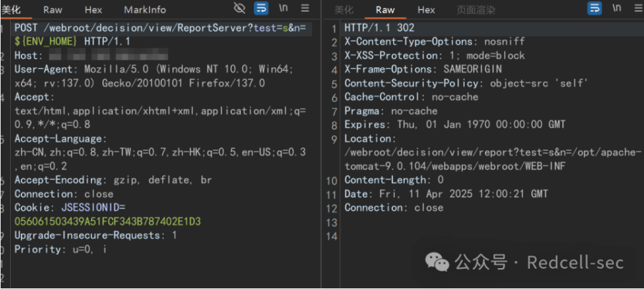Click the ${ENV_HOME} parameter value

click(x=46, y=42)
